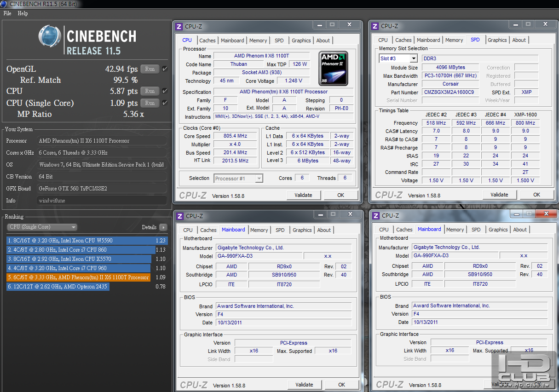This screenshot has height=392, width=559.
Task: Click the Cinebench app icon in title bar
Action: [x=4, y=4]
